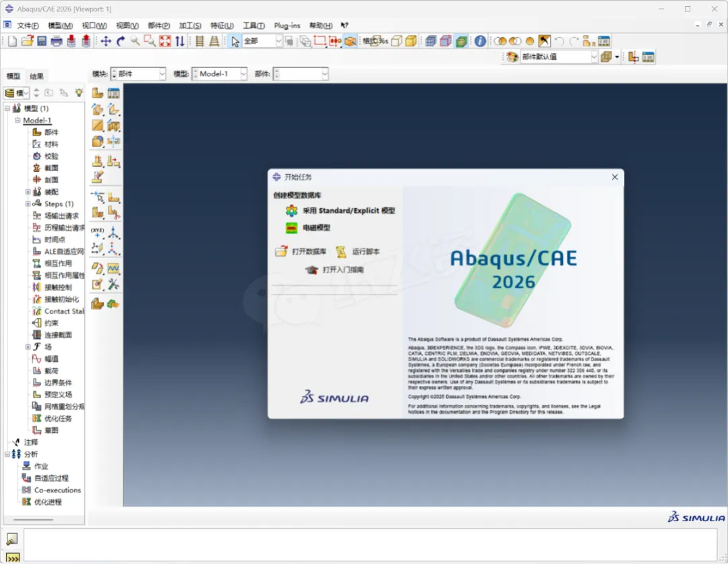Click the >>> command line interface button

click(13, 559)
